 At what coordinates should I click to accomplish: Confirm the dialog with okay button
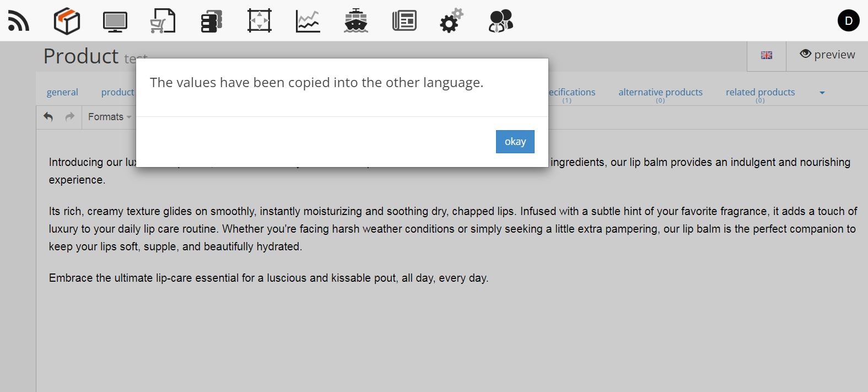coord(515,142)
